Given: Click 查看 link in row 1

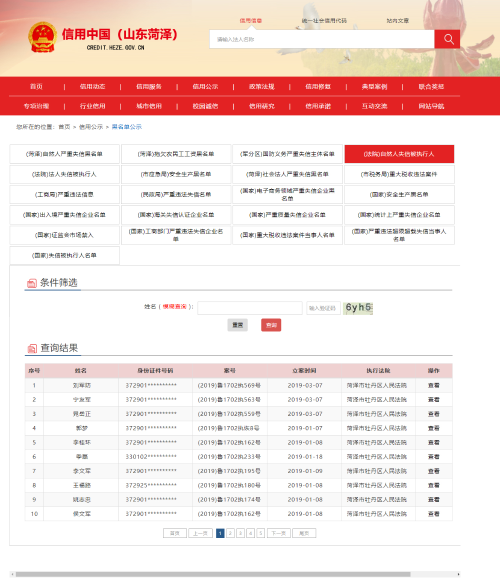Looking at the screenshot, I should pyautogui.click(x=434, y=385).
